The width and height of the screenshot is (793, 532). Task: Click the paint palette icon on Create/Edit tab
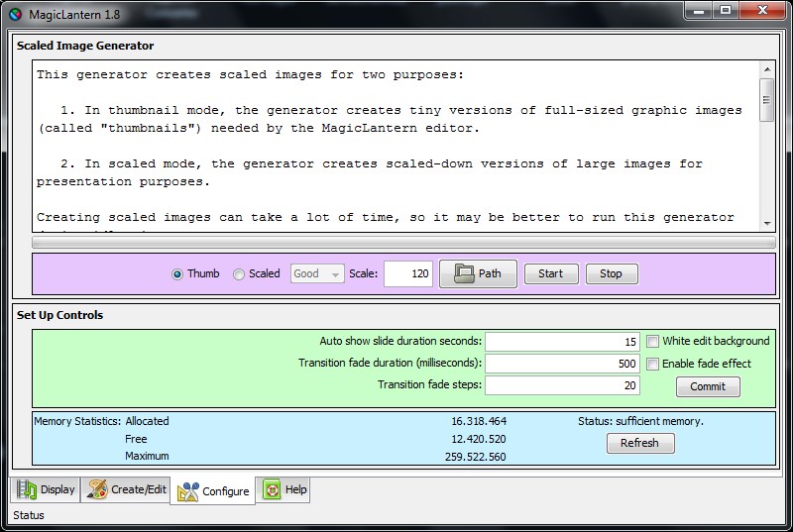pyautogui.click(x=97, y=489)
